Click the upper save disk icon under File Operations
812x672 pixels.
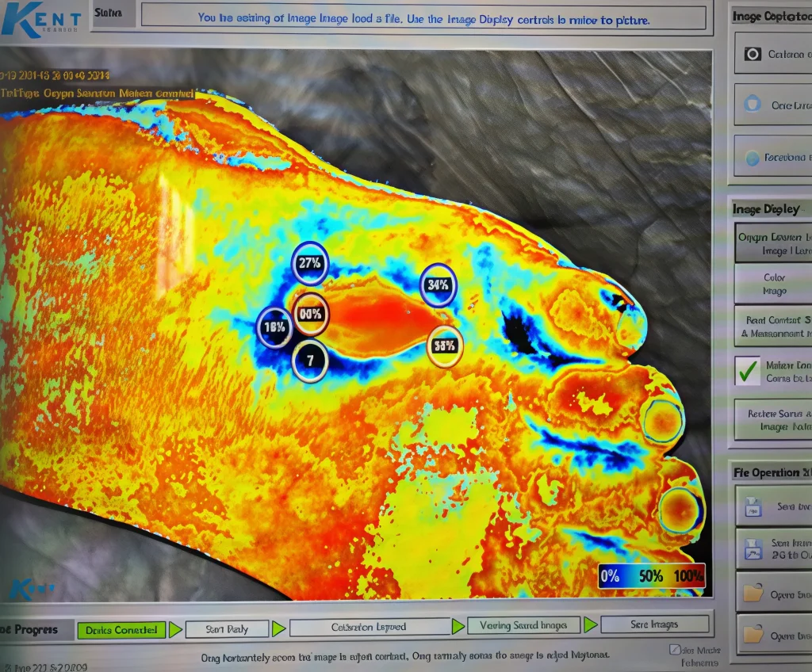[x=753, y=507]
